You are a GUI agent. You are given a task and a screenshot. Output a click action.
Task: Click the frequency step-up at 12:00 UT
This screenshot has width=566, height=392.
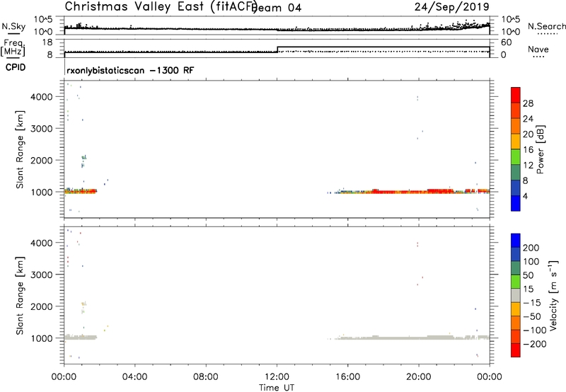pyautogui.click(x=277, y=50)
